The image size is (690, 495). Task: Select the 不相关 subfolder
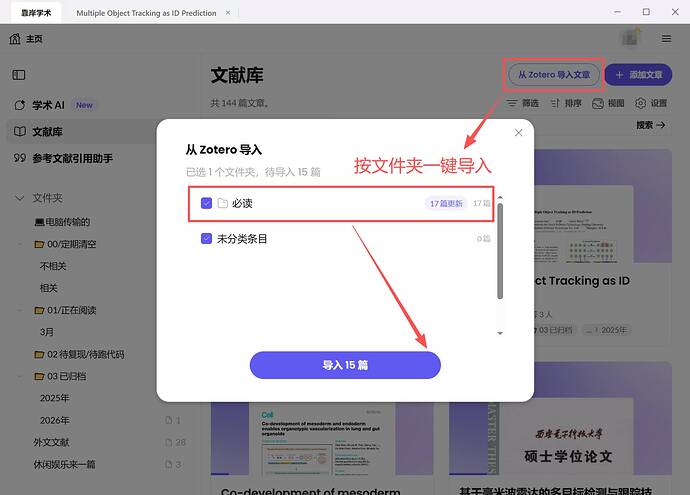coord(53,266)
